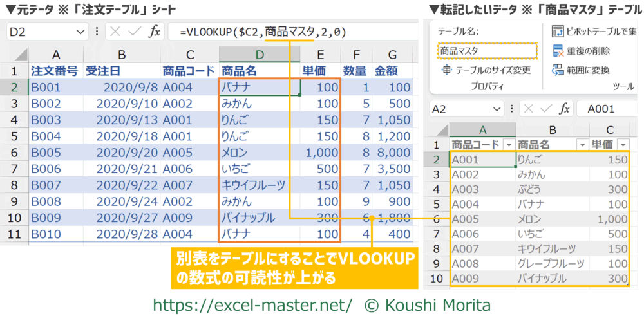Click the 範囲に変換 (convert to range) icon

(x=558, y=70)
